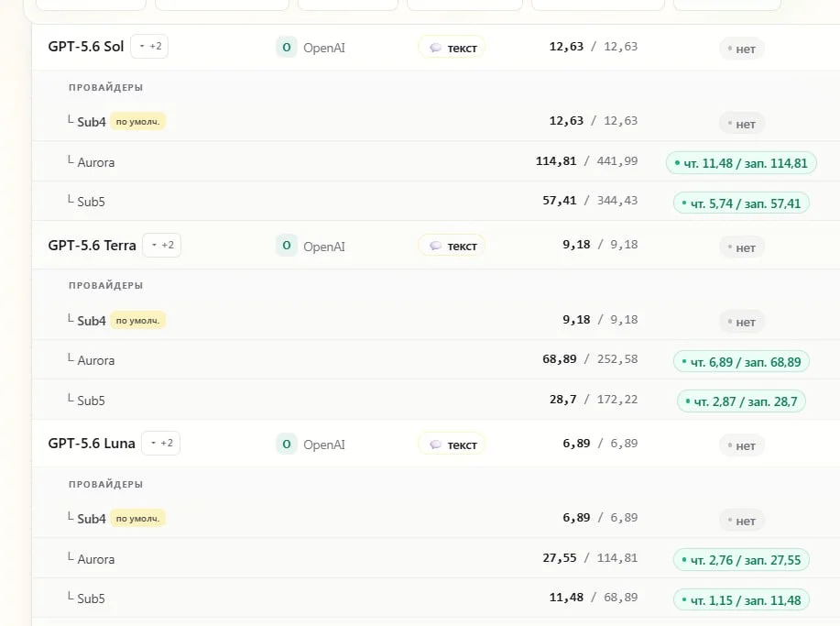Open the GPT-5.6 Luna model entry
This screenshot has height=626, width=840.
(92, 444)
